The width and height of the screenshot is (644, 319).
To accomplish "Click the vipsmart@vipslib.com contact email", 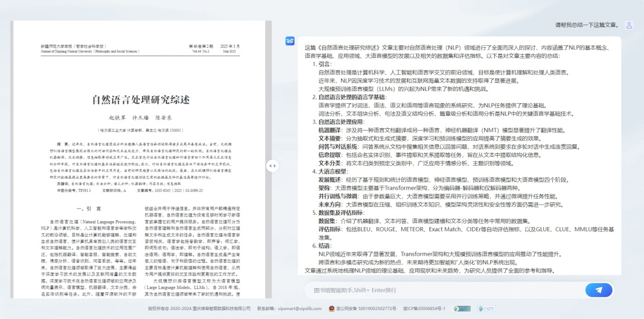I will click(x=299, y=309).
